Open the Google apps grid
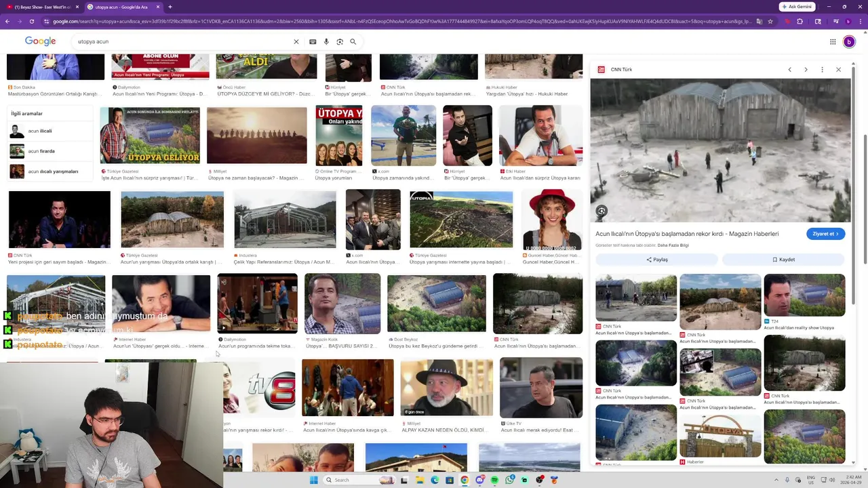Viewport: 868px width, 488px height. [833, 42]
